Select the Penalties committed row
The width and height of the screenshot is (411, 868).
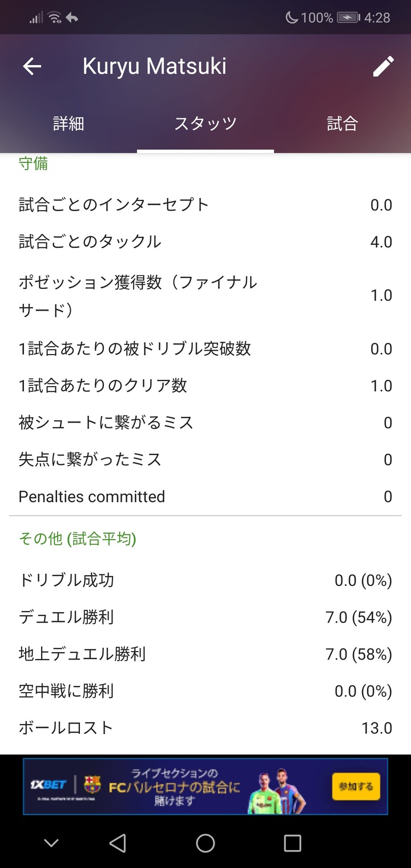pyautogui.click(x=205, y=497)
